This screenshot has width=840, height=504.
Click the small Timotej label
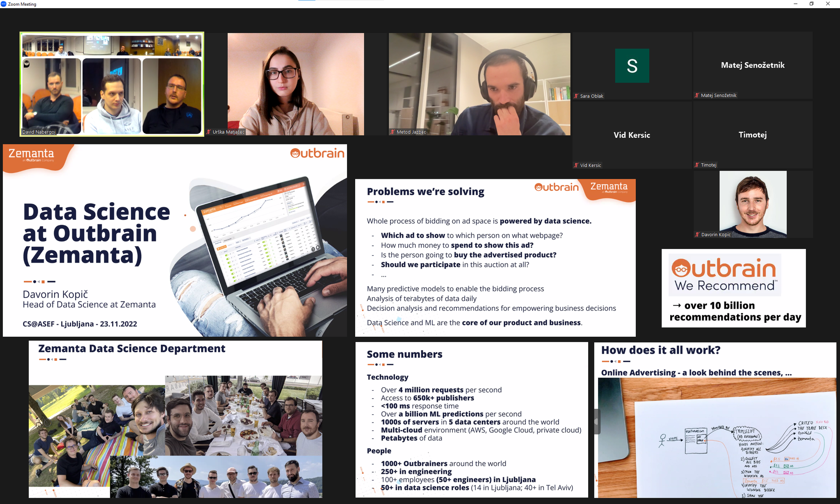709,165
